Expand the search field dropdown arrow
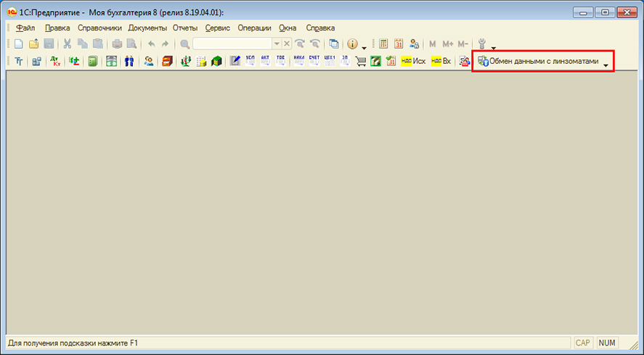Screen dimensions: 644x355 pos(276,44)
